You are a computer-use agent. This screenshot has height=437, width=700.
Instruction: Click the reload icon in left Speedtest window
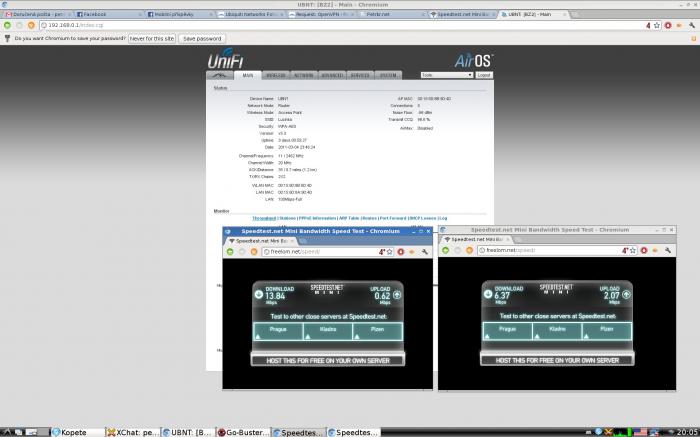tap(254, 252)
